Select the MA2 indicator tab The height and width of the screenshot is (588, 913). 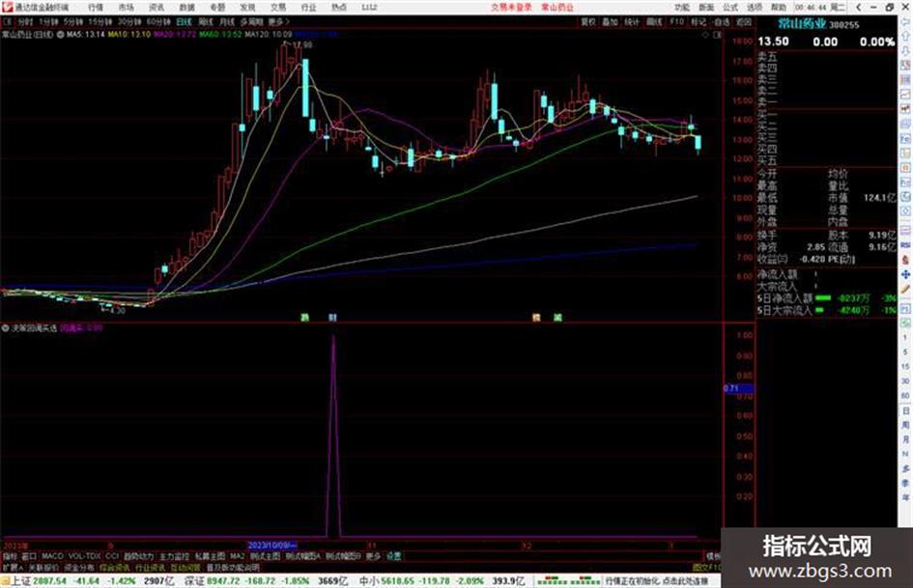point(237,556)
